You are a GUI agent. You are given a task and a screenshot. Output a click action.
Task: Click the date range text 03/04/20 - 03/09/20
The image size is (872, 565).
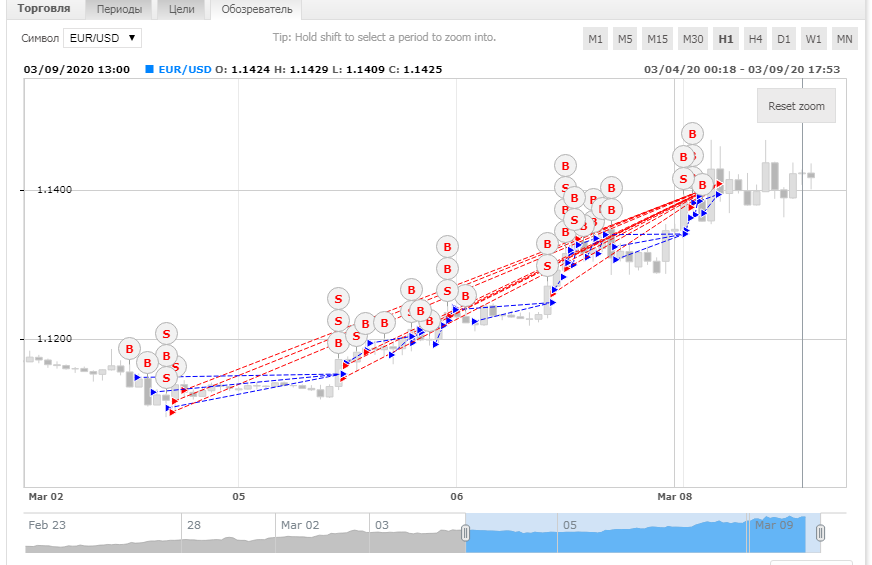tap(742, 70)
